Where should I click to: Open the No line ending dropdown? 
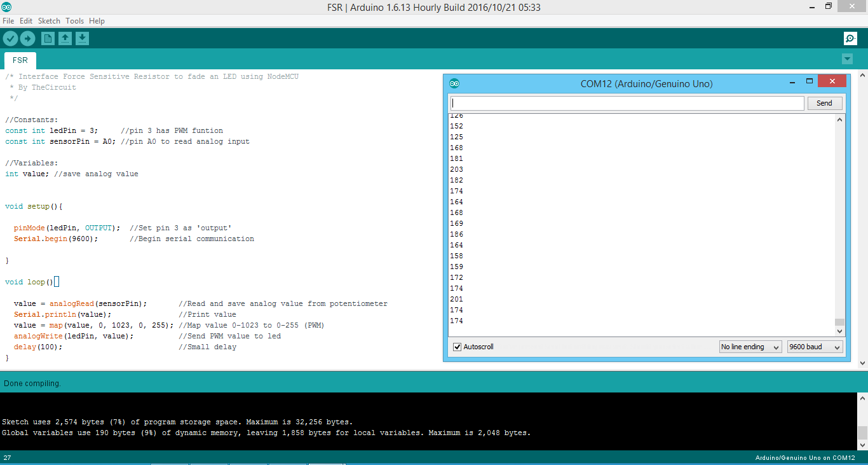(x=750, y=347)
